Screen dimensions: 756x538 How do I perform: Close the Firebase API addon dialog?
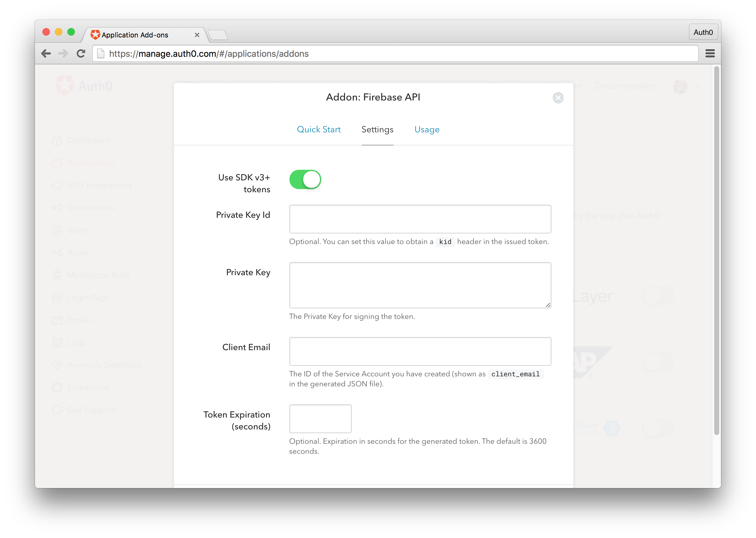click(558, 98)
